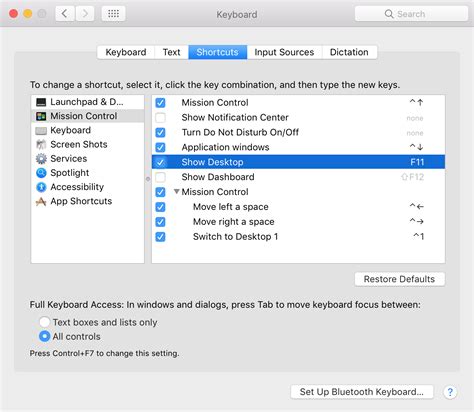Click the App Shortcuts icon
Image resolution: width=474 pixels, height=412 pixels.
tap(41, 202)
